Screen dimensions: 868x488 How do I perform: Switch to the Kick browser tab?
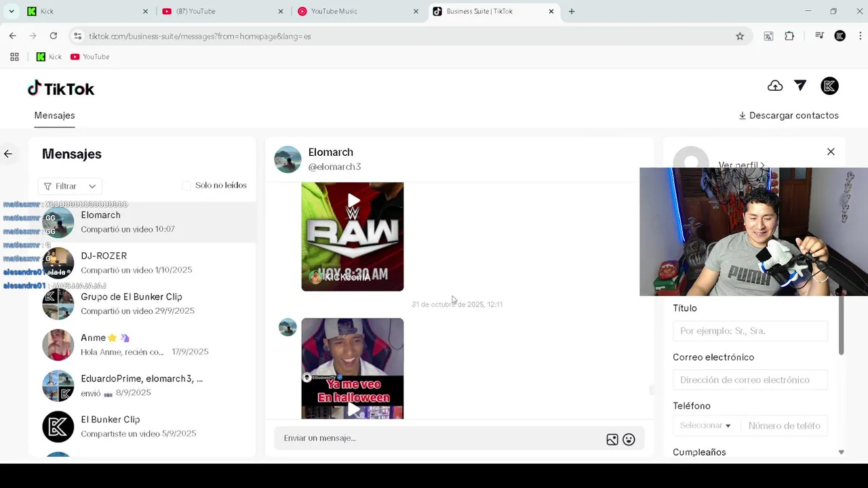(87, 12)
